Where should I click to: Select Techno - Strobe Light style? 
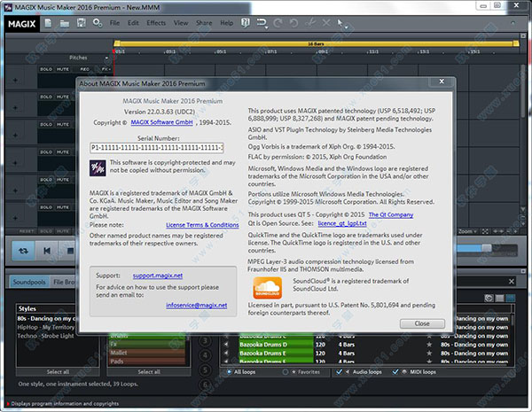(45, 336)
